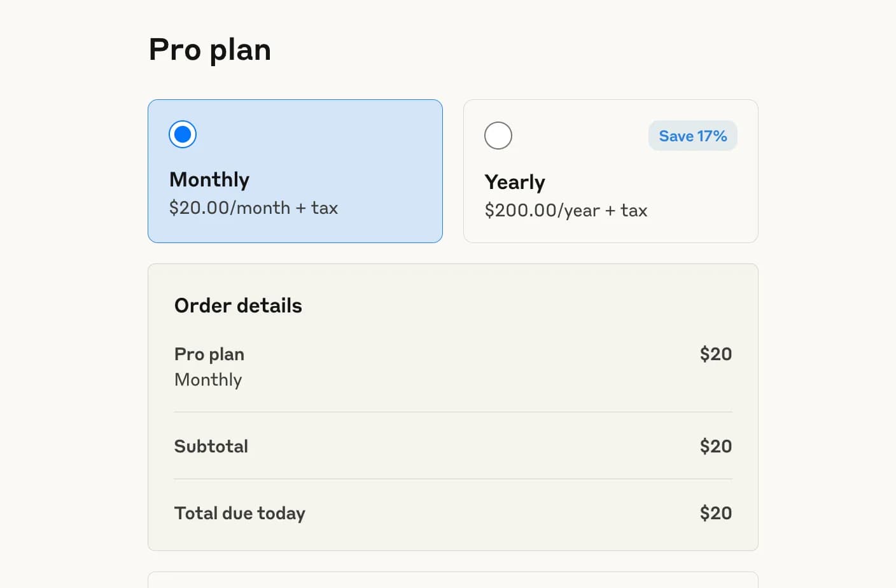Click the Order details heading

coord(238,305)
